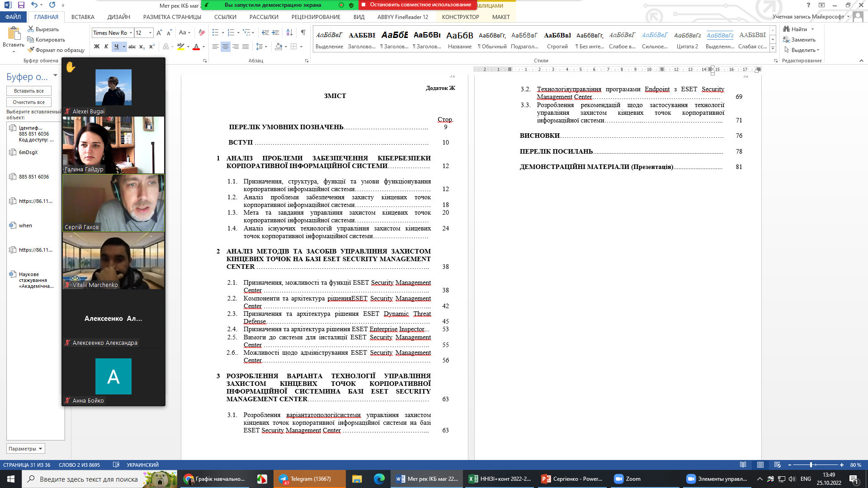Click the Sort (А-Я) icon

[289, 33]
